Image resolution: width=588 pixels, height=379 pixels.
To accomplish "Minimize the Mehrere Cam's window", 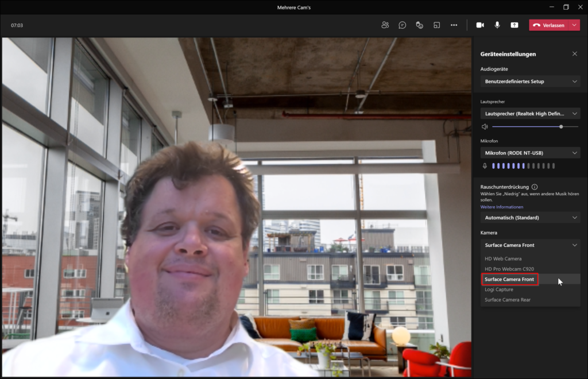I will pyautogui.click(x=552, y=7).
